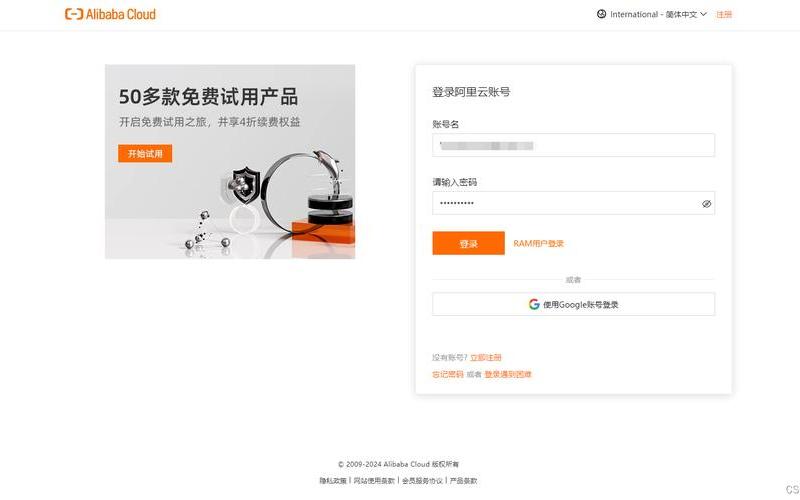Focus the password input field
This screenshot has width=800, height=500.
point(565,203)
